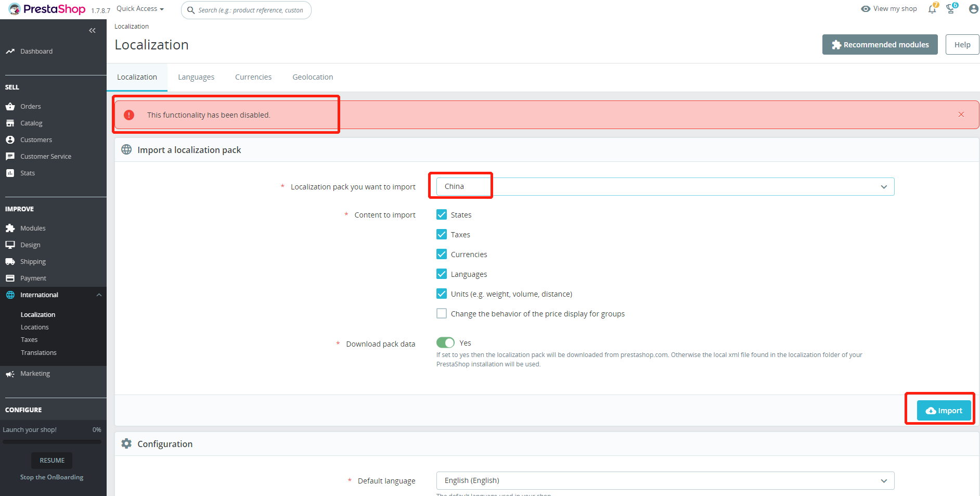Switch to the Languages tab
The height and width of the screenshot is (496, 980).
(x=196, y=77)
